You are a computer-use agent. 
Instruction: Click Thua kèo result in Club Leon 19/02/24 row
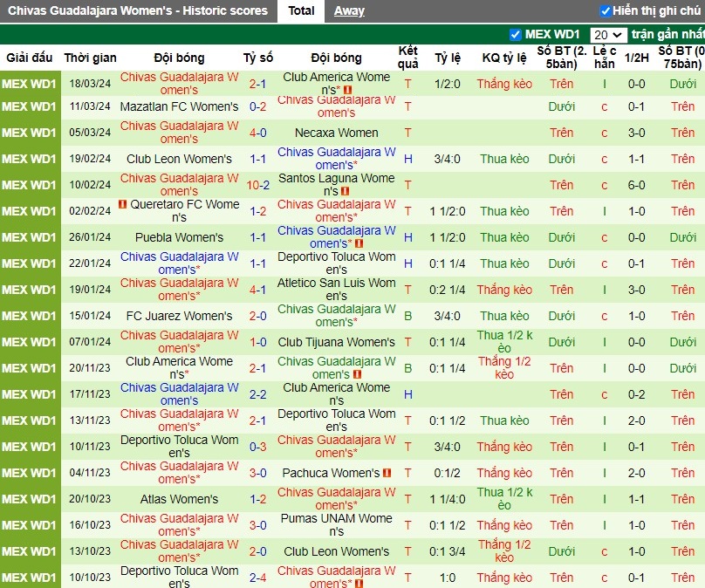[504, 159]
